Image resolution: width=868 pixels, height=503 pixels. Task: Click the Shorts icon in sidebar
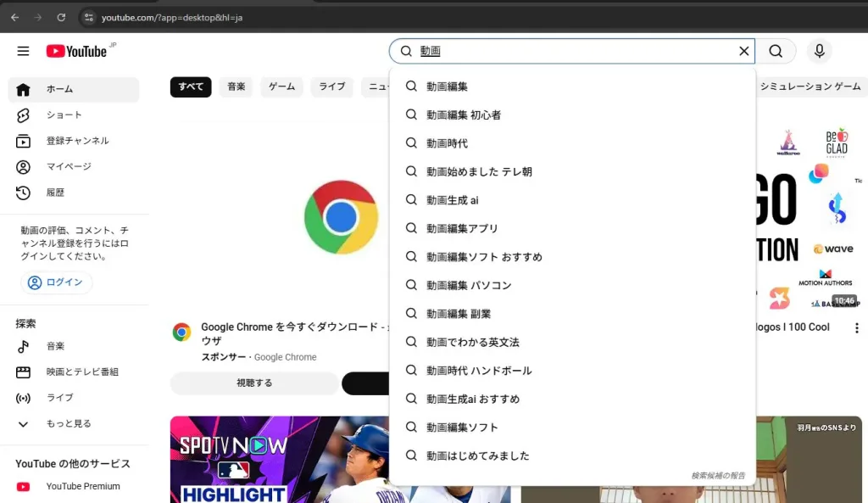[23, 115]
